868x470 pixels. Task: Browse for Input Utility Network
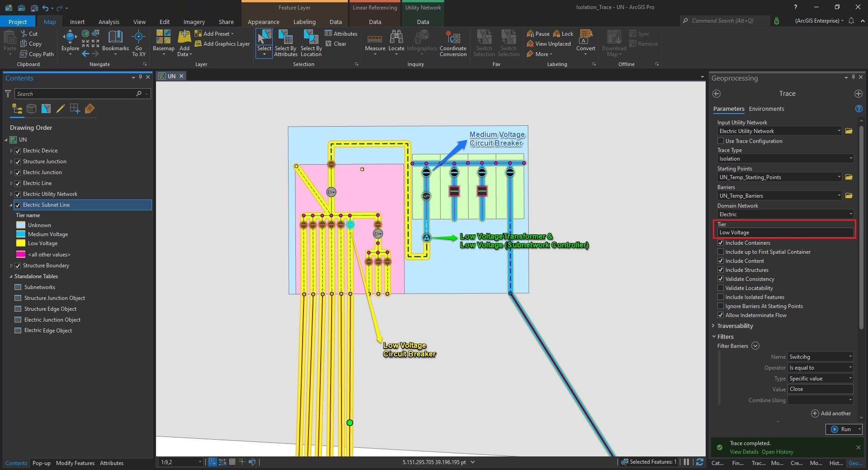[x=849, y=131]
